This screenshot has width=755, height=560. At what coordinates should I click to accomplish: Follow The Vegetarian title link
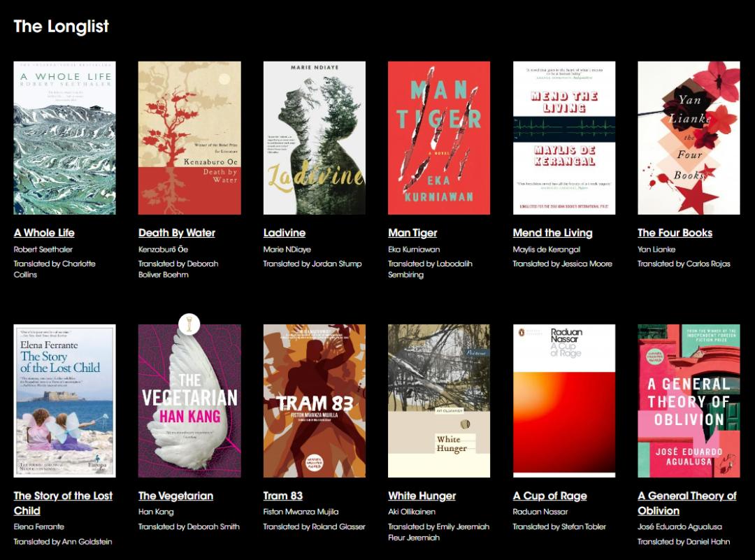click(175, 496)
